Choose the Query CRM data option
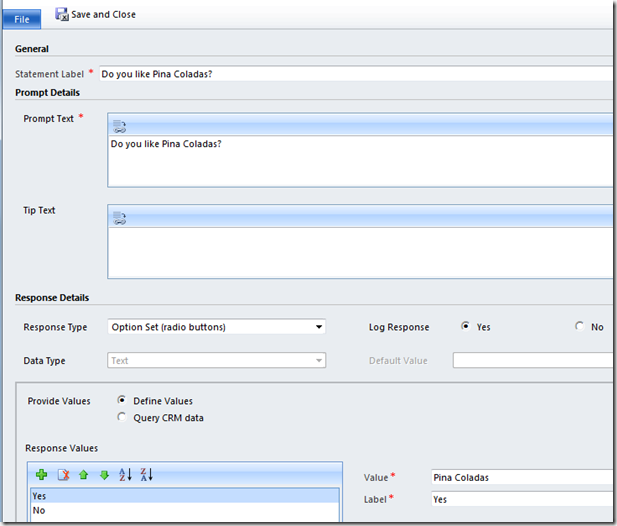The height and width of the screenshot is (526, 617). tap(122, 417)
